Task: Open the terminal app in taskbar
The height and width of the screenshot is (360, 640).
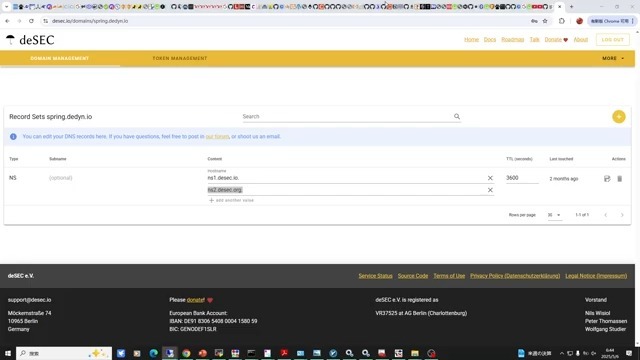Action: [x=251, y=353]
